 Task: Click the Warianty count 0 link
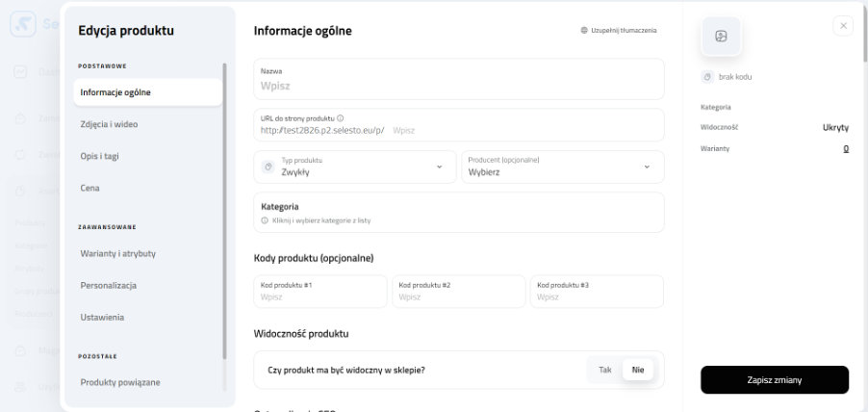846,148
